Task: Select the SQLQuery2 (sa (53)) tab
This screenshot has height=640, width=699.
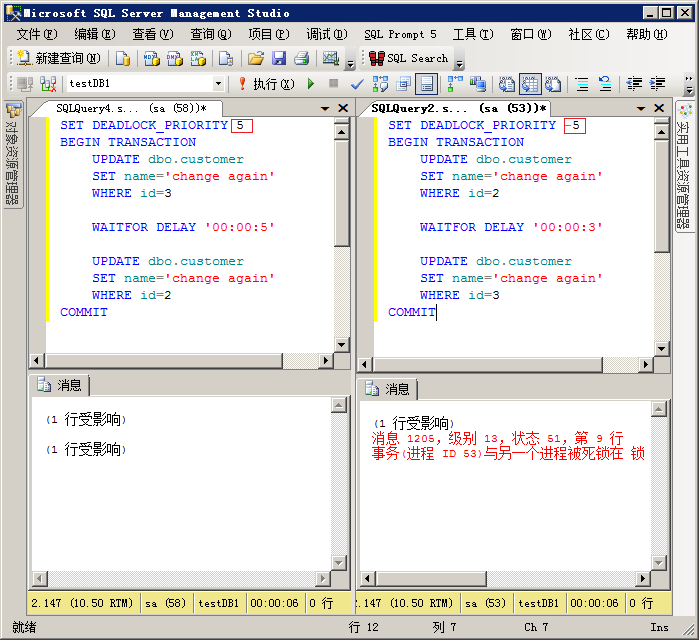Action: pyautogui.click(x=459, y=108)
